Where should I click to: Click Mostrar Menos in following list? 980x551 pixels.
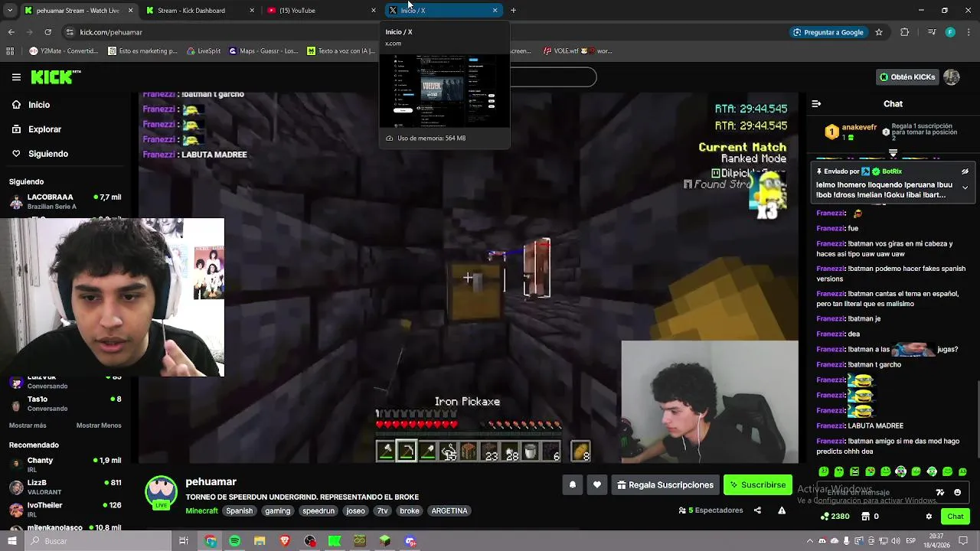(x=99, y=425)
